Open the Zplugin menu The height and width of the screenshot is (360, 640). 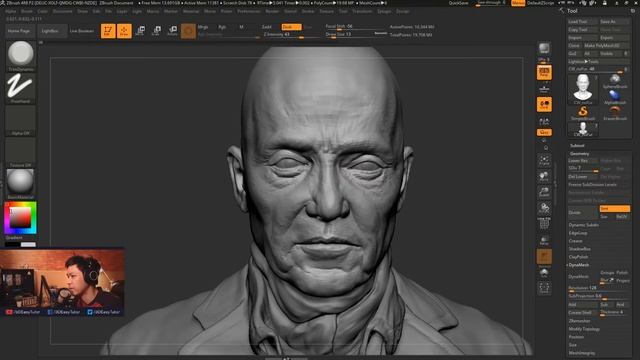coord(384,11)
